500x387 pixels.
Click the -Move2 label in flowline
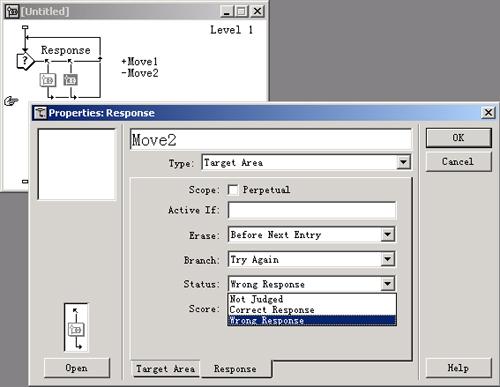[140, 73]
